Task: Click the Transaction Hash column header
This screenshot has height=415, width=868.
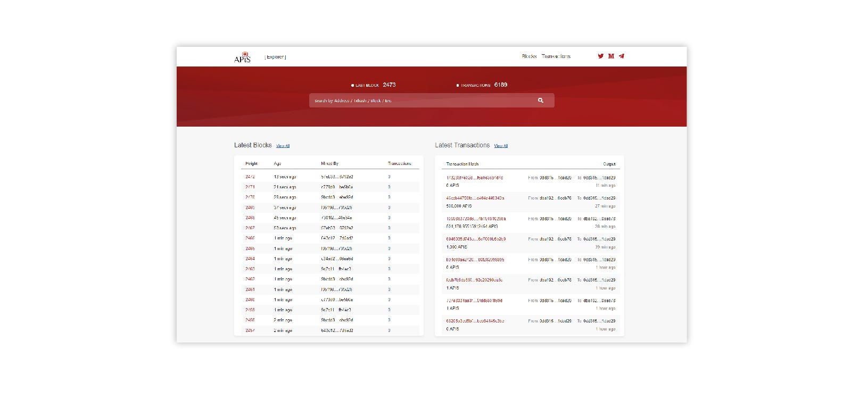Action: [x=462, y=164]
